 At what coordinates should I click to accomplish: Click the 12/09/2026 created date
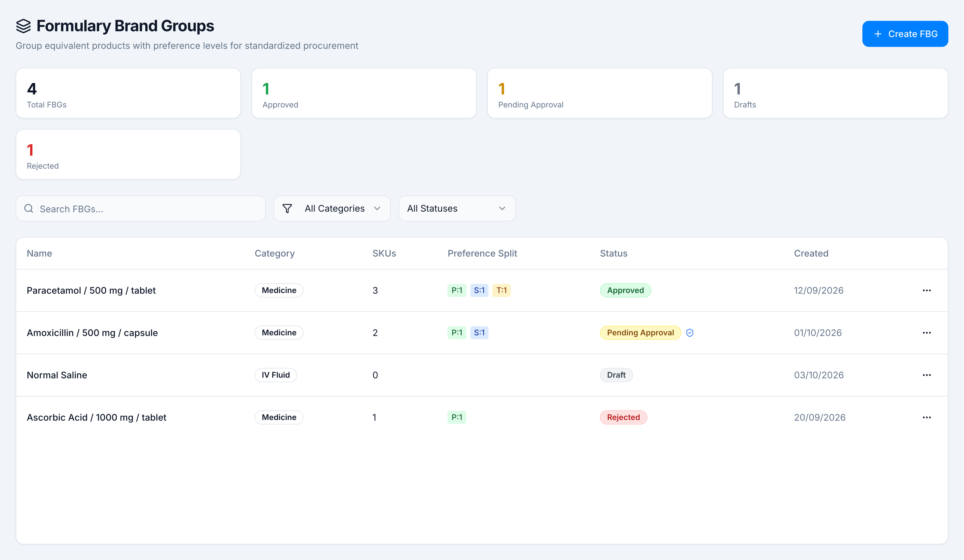(819, 290)
